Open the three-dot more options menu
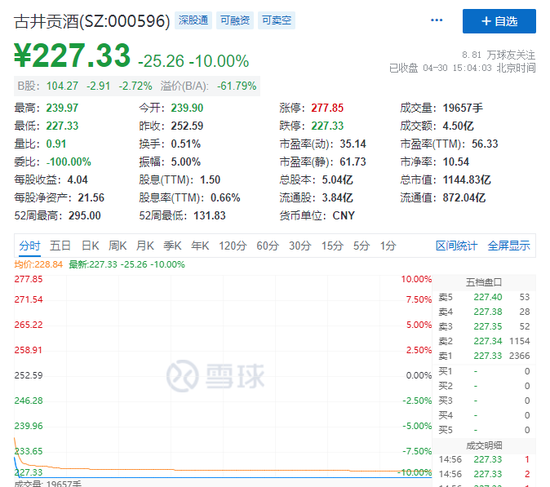Screen dimensions: 550x487 [436, 20]
